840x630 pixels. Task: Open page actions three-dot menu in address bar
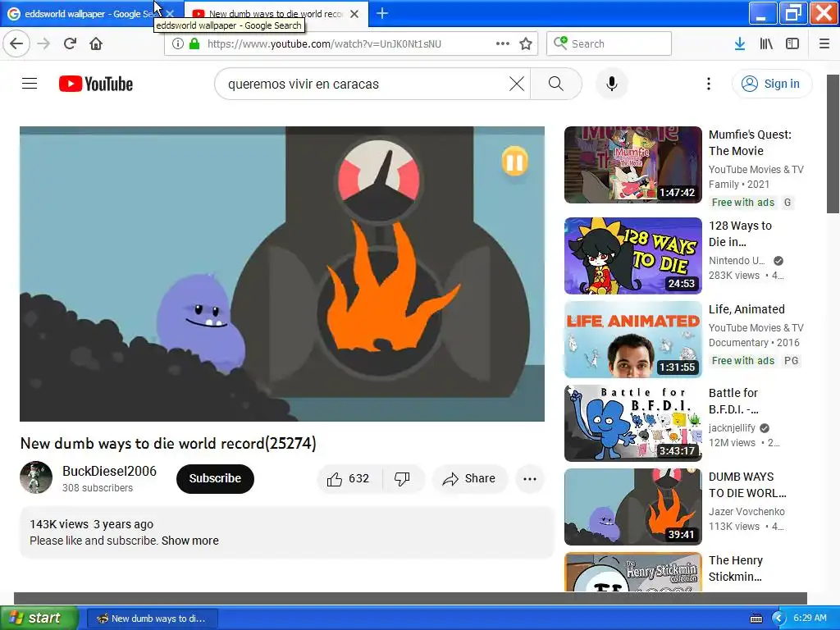tap(503, 43)
